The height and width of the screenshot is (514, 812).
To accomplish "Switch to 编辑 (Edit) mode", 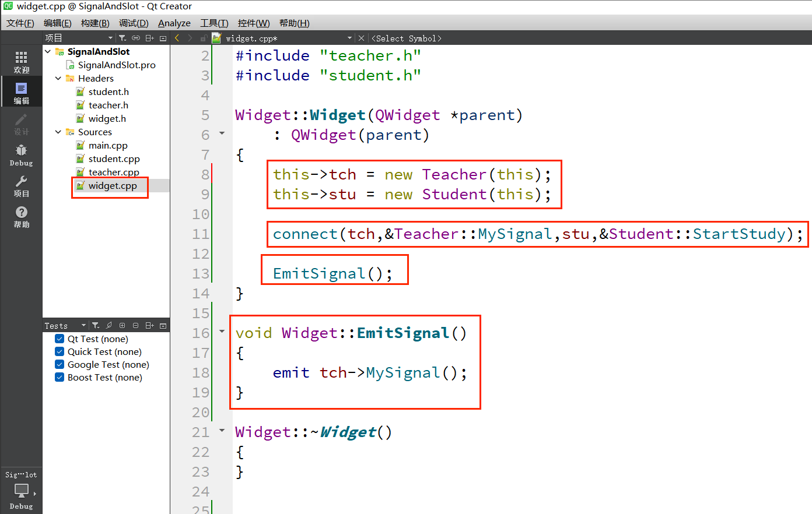I will point(21,93).
